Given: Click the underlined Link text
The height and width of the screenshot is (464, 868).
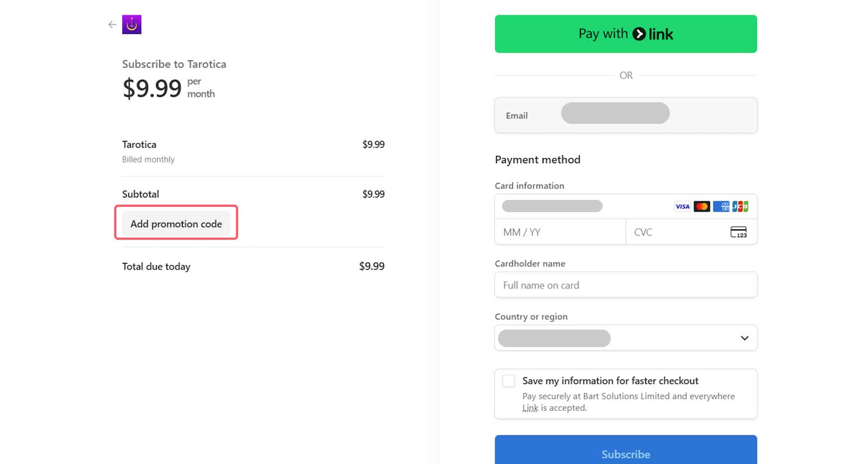Looking at the screenshot, I should click(x=530, y=408).
